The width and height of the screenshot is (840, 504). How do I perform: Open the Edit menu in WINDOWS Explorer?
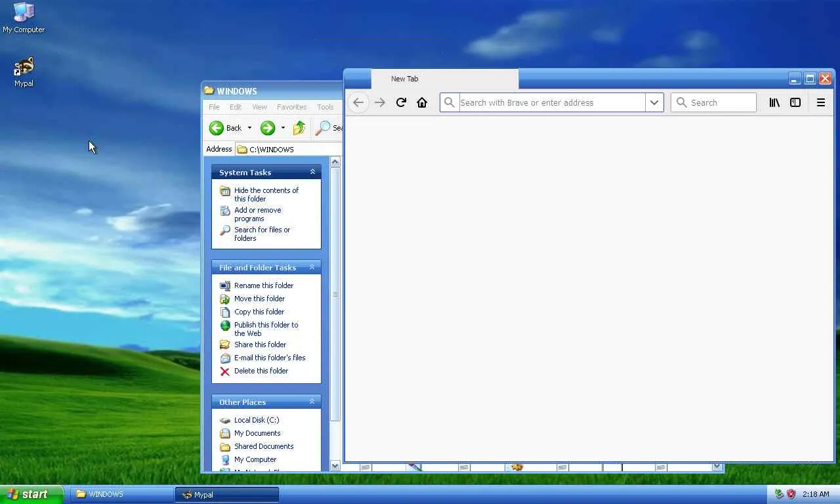click(x=236, y=107)
